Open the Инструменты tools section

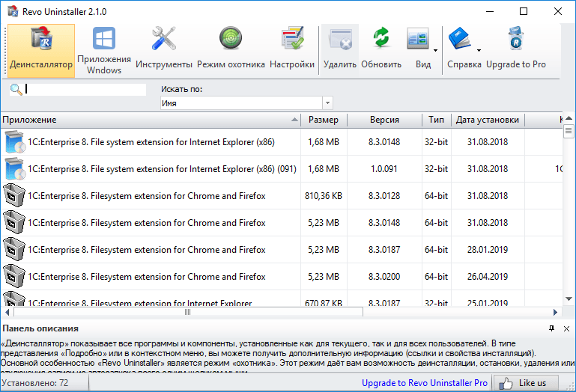[164, 51]
